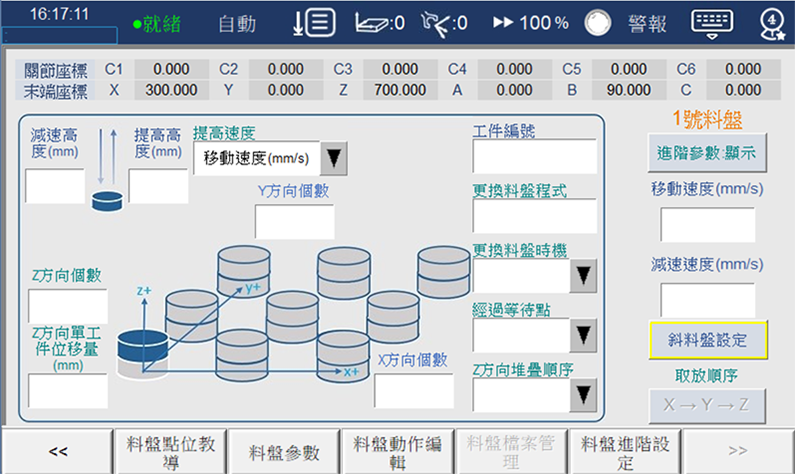Image resolution: width=795 pixels, height=474 pixels.
Task: Go to the previous page with << button
Action: click(x=58, y=452)
